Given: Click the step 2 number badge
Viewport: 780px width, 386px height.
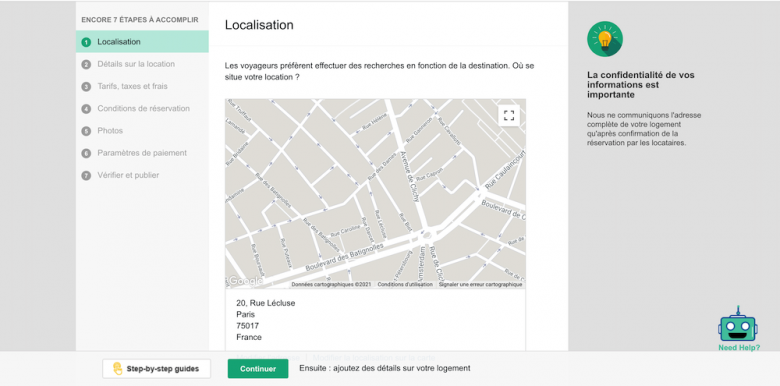Looking at the screenshot, I should (x=87, y=64).
